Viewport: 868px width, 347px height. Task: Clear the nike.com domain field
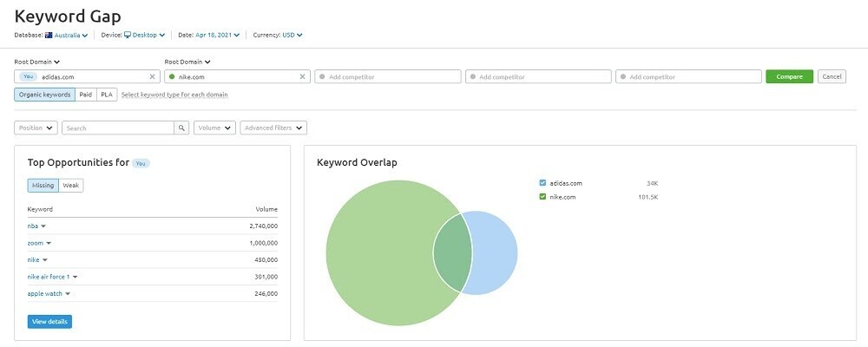pos(302,77)
